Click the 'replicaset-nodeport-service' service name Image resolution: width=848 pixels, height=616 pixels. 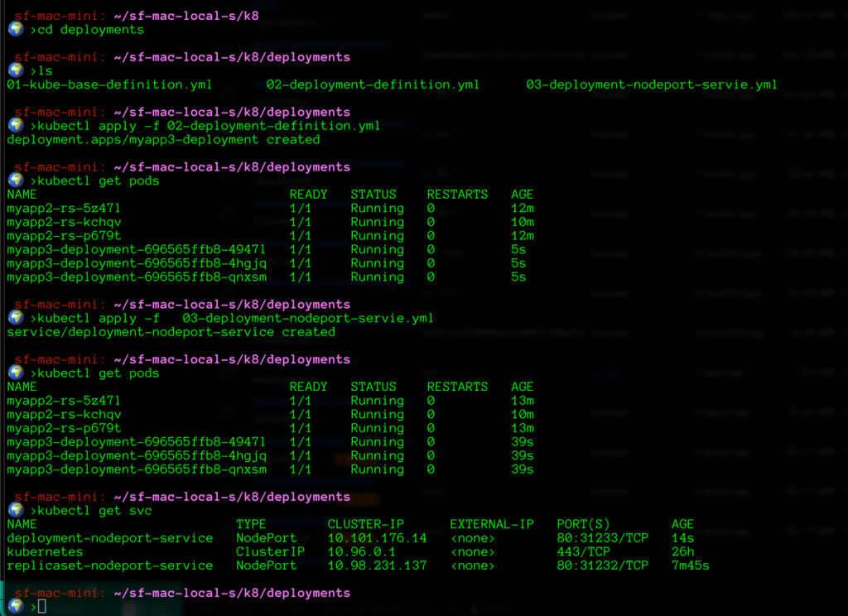click(109, 565)
